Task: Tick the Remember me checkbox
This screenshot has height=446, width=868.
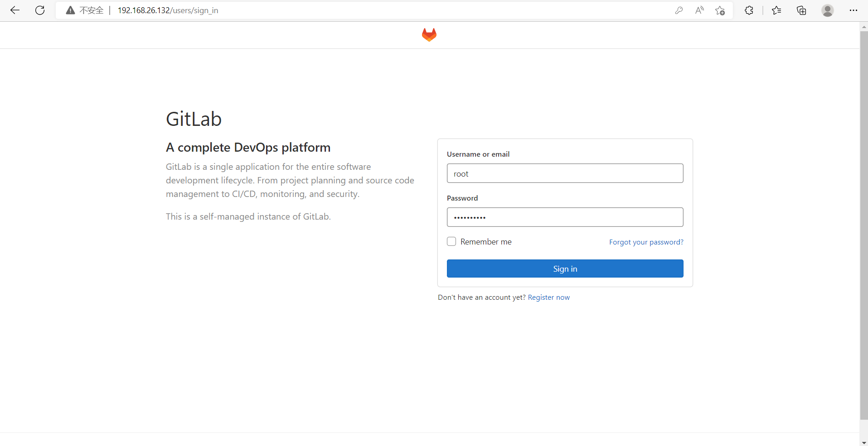Action: 451,241
